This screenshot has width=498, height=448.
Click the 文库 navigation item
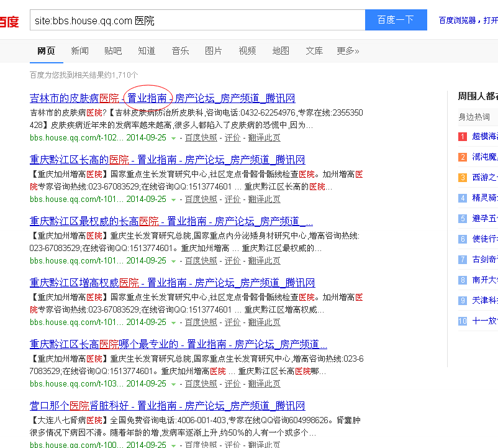coord(314,51)
